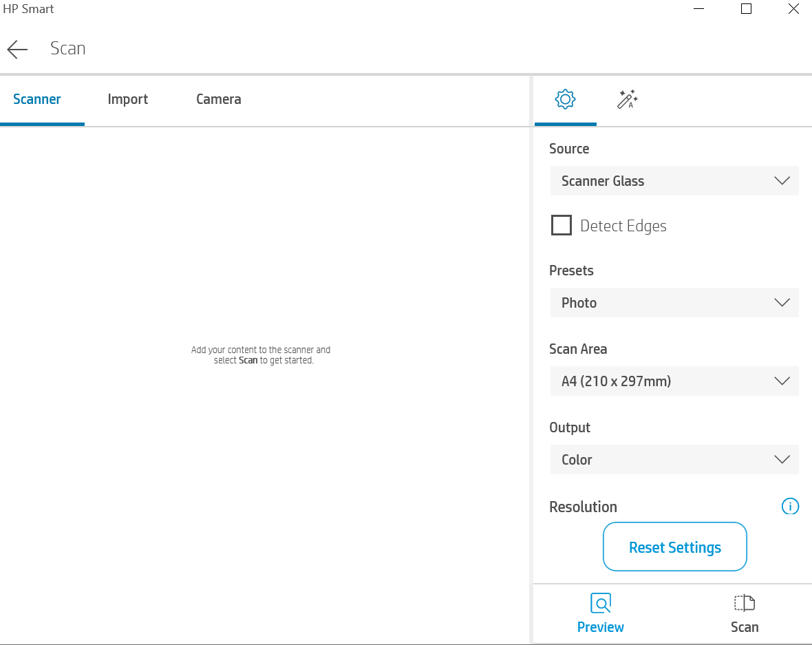Viewport: 812px width, 645px height.
Task: Open the Source dropdown showing Scanner Glass
Action: pyautogui.click(x=674, y=180)
